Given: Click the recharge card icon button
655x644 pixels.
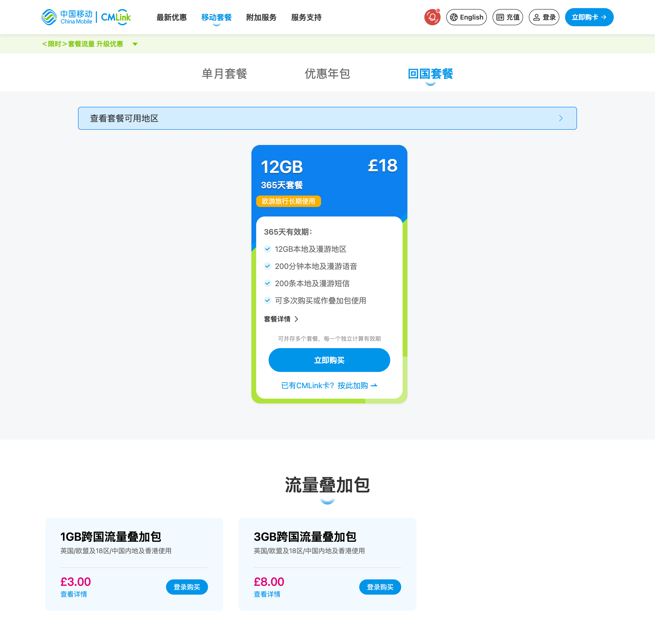Looking at the screenshot, I should click(x=500, y=17).
